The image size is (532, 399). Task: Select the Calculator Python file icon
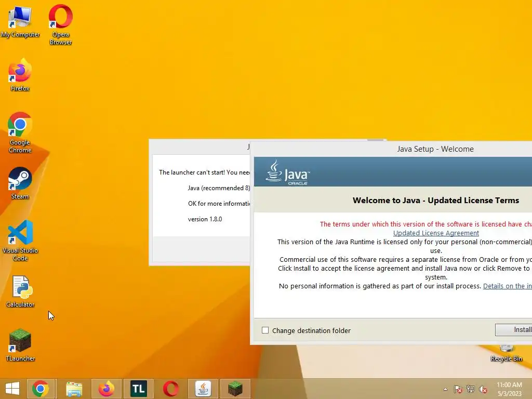[x=20, y=291]
